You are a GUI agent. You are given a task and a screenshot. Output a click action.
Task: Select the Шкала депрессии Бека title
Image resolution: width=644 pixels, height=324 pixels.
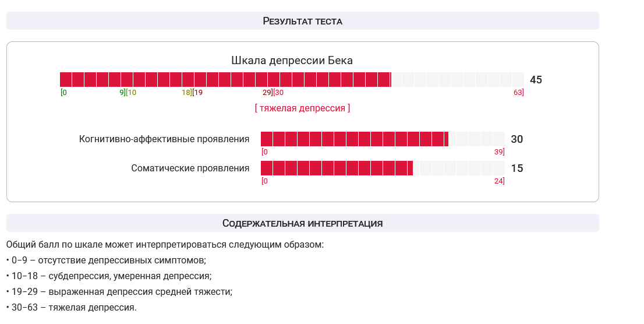(292, 61)
